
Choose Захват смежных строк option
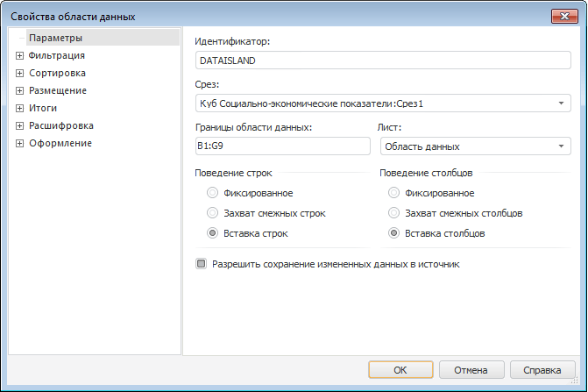(212, 213)
